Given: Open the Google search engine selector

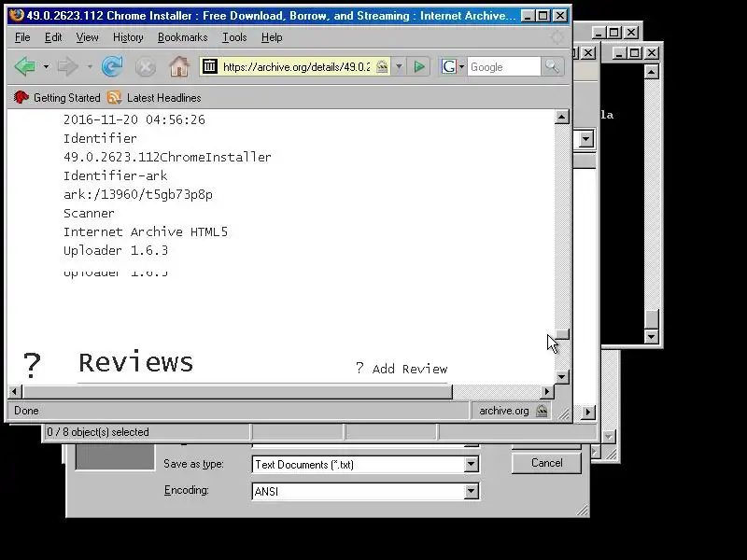Looking at the screenshot, I should pos(452,66).
